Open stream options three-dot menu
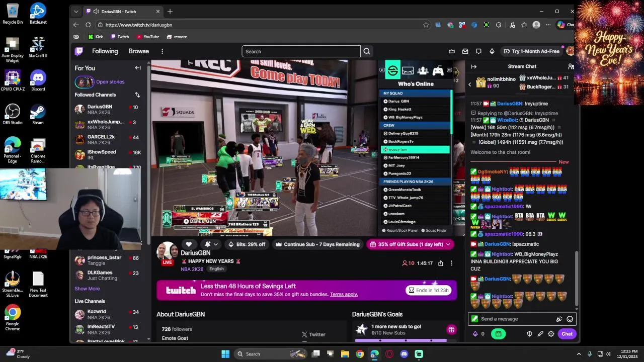The height and width of the screenshot is (362, 644). pyautogui.click(x=451, y=263)
